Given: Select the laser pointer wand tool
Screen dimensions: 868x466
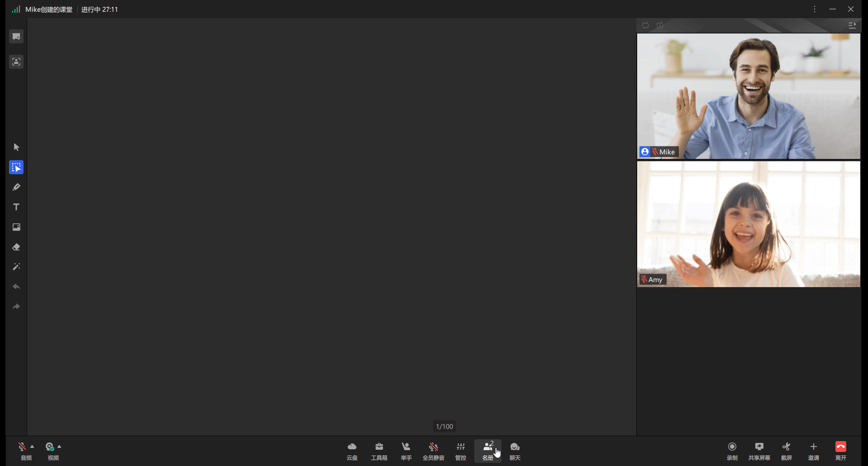Looking at the screenshot, I should pyautogui.click(x=16, y=267).
